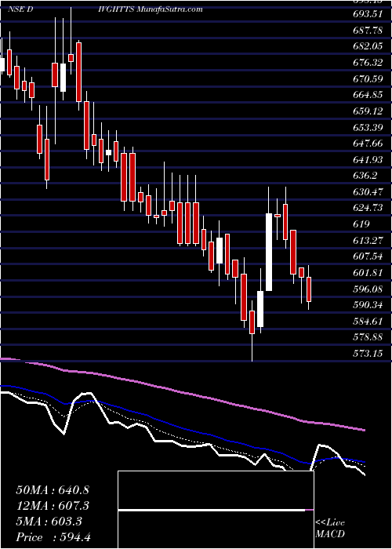392x549 pixels.
Task: Select the 5MA : 603.3 readout
Action: point(49,522)
